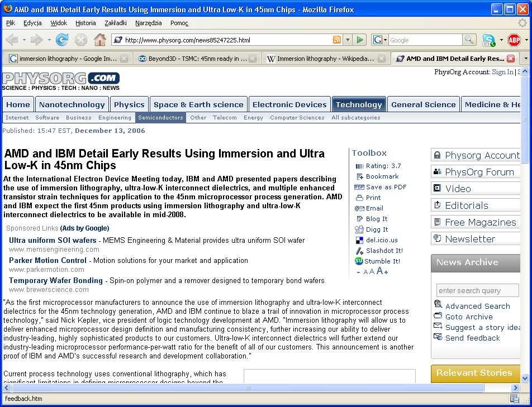The image size is (532, 407).
Task: Open the General Science section tab
Action: pos(424,104)
